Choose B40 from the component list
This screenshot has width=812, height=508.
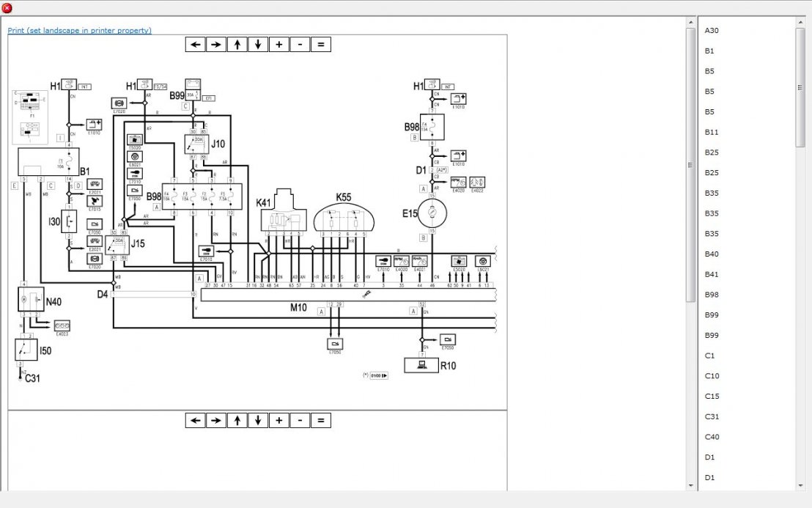coord(712,254)
